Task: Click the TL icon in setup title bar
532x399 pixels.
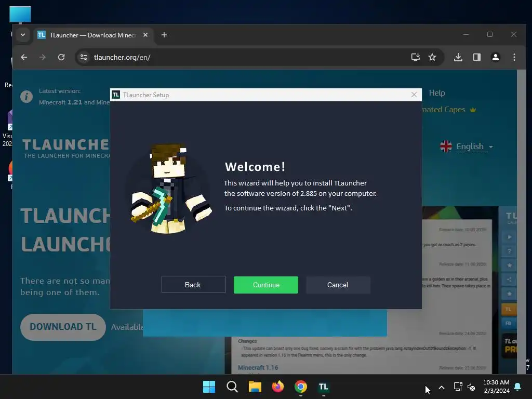Action: click(116, 95)
